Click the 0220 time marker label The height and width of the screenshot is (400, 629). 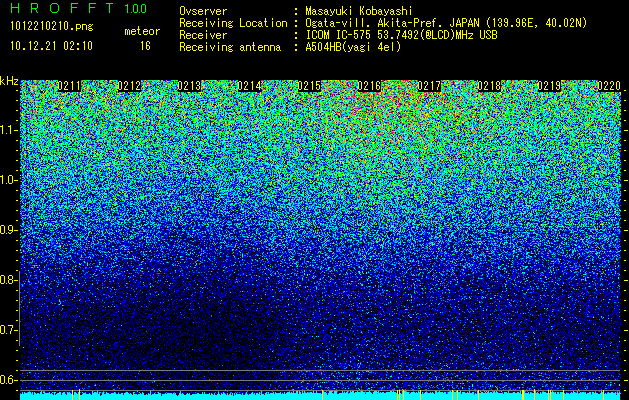(x=609, y=86)
